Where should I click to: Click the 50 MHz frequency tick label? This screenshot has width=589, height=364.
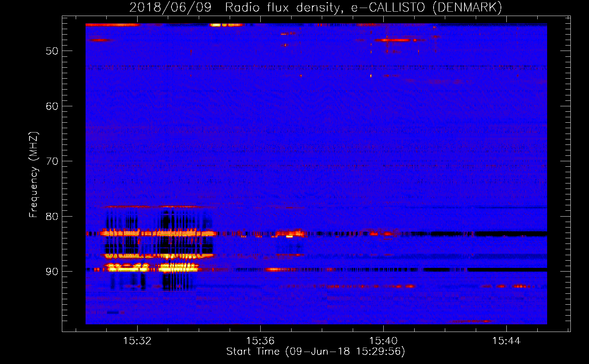click(x=52, y=51)
